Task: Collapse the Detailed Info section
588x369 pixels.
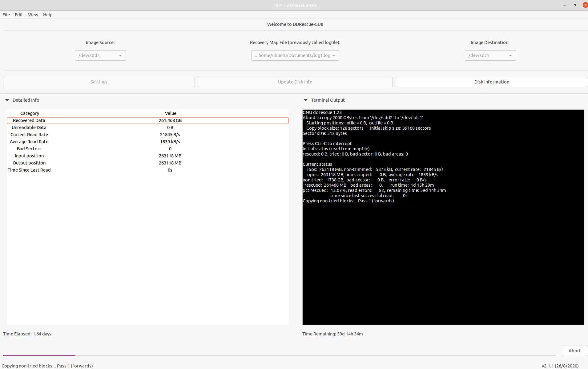Action: [7, 100]
